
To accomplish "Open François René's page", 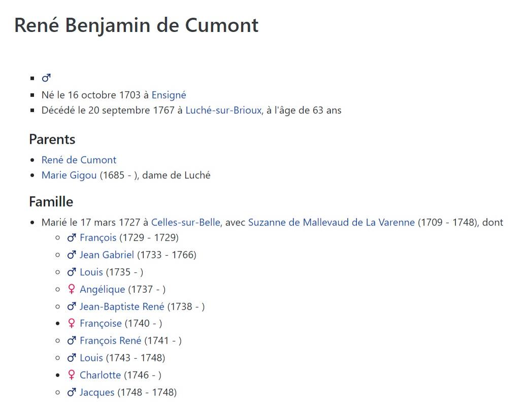I will click(110, 340).
